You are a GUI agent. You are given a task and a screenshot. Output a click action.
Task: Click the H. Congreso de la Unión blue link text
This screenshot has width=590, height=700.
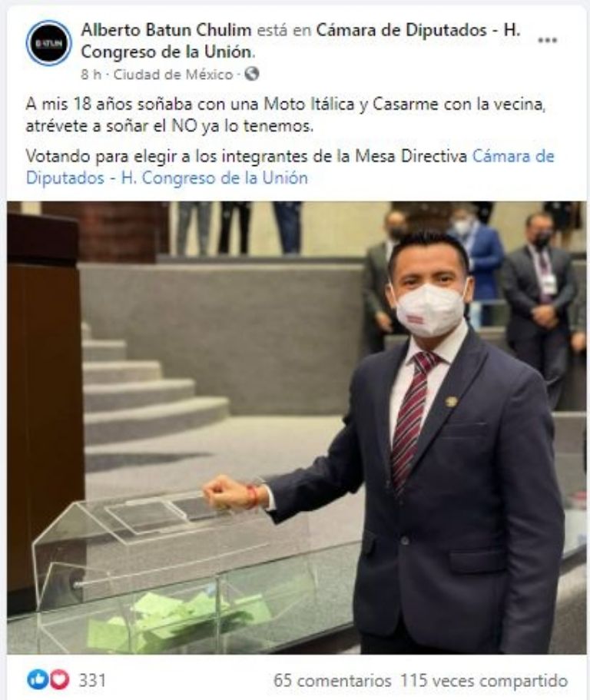pos(214,178)
